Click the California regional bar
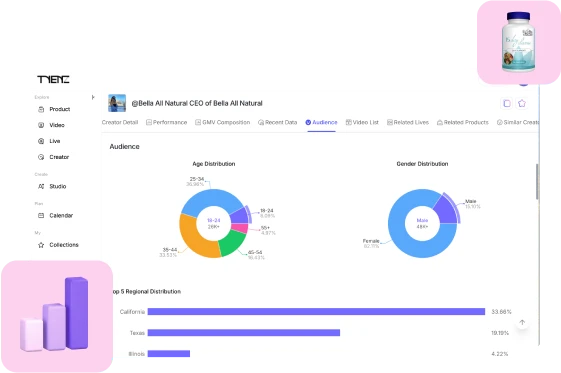The height and width of the screenshot is (373, 561). click(316, 312)
